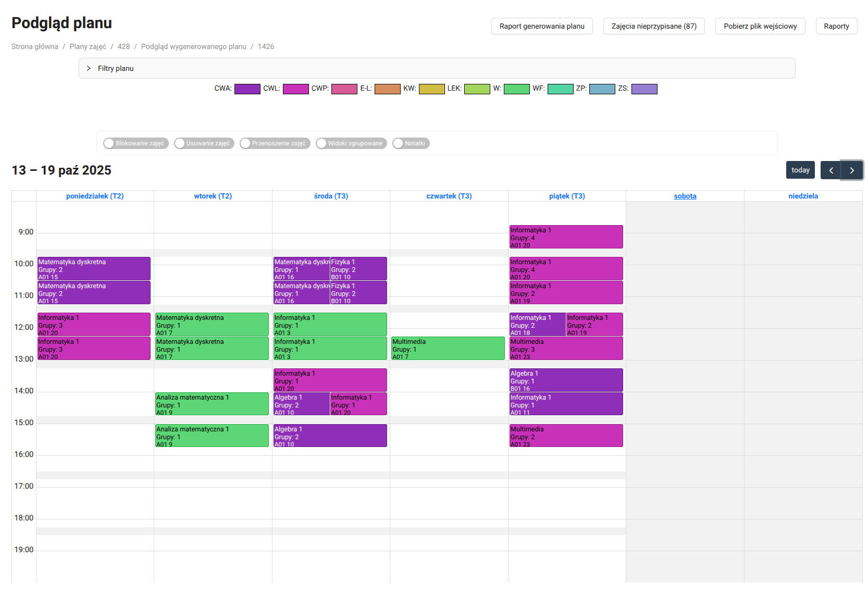The width and height of the screenshot is (868, 596).
Task: Open Strona główna breadcrumb link
Action: [x=35, y=46]
